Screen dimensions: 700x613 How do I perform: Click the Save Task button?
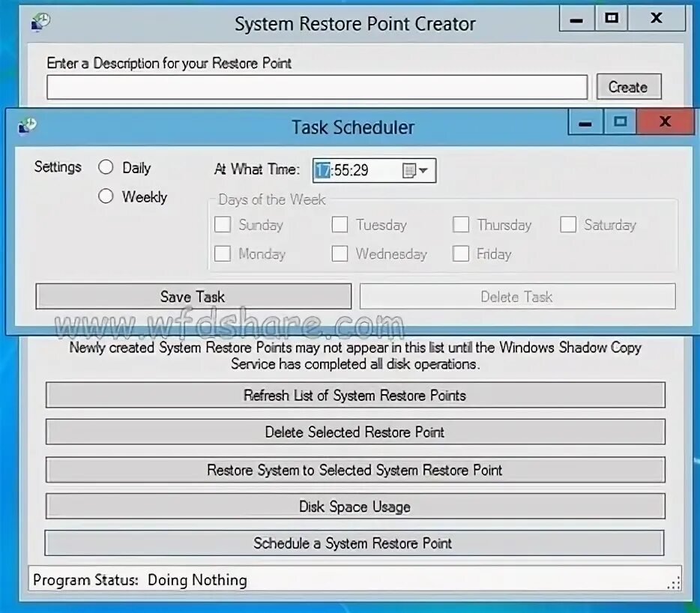[x=193, y=297]
